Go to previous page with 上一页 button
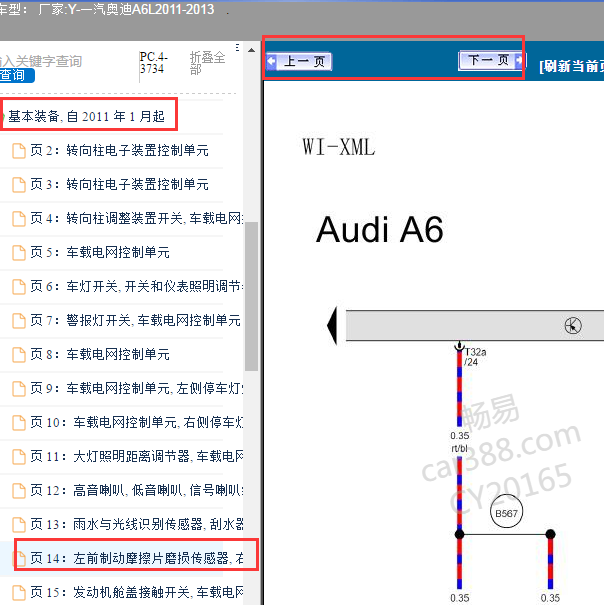 [299, 61]
